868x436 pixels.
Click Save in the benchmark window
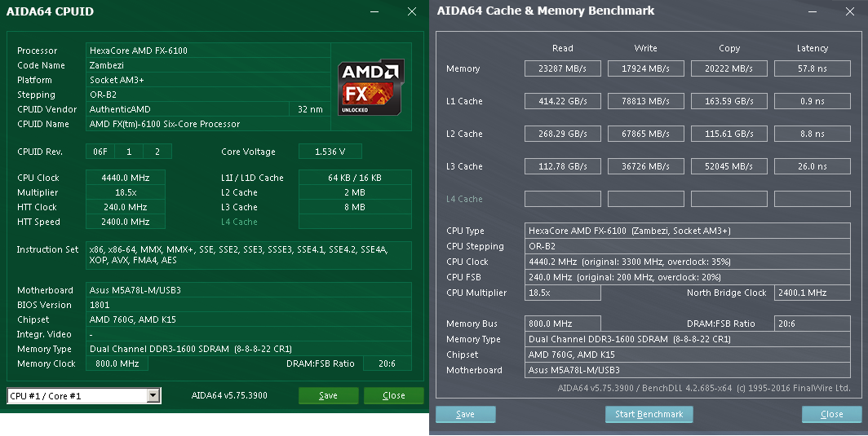coord(465,414)
